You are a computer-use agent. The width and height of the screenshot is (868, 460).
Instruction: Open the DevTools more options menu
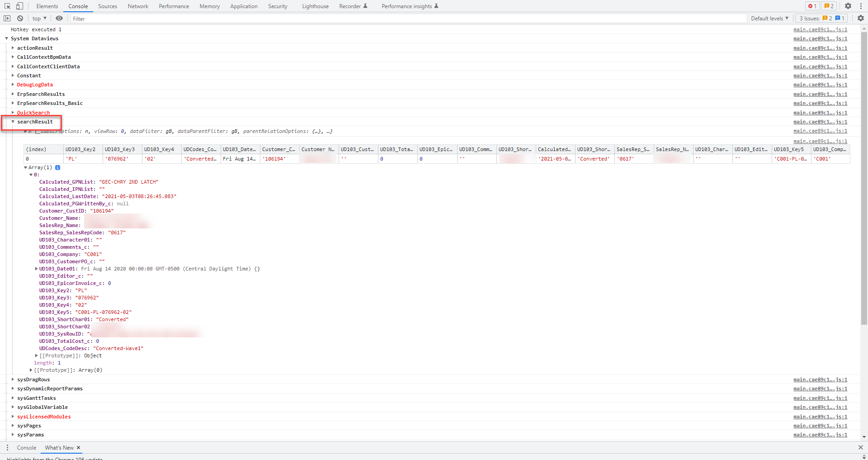pos(861,6)
